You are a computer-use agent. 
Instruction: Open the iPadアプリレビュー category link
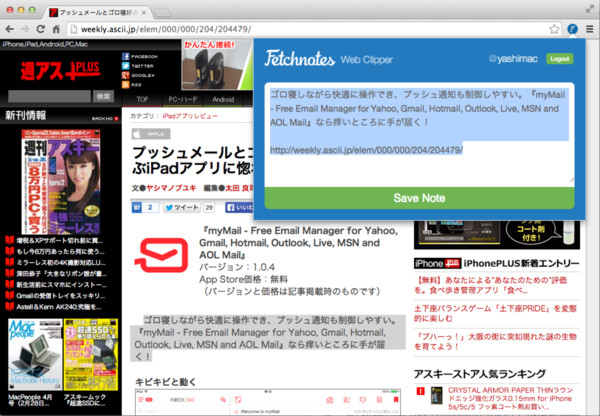click(x=190, y=116)
